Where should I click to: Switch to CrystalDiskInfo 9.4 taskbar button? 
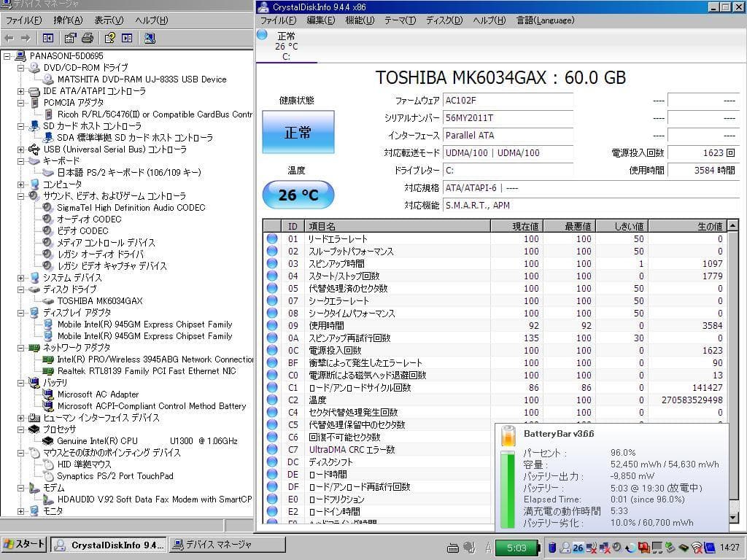(x=109, y=545)
